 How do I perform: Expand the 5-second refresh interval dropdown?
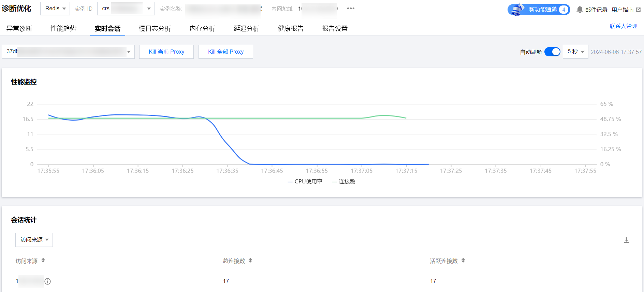(x=575, y=52)
